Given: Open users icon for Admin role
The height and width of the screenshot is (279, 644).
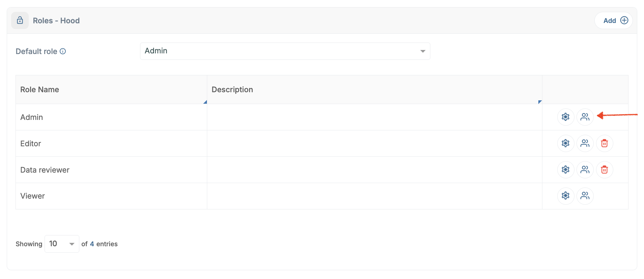Looking at the screenshot, I should 585,117.
